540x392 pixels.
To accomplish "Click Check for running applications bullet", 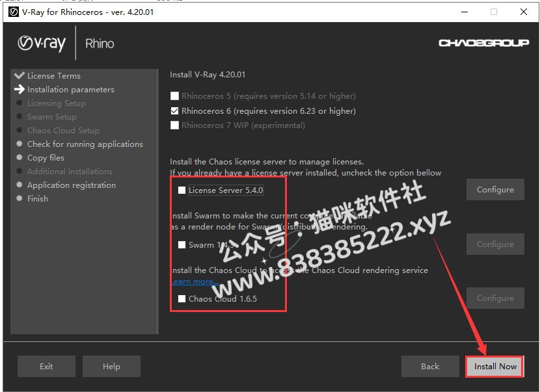I will [20, 144].
